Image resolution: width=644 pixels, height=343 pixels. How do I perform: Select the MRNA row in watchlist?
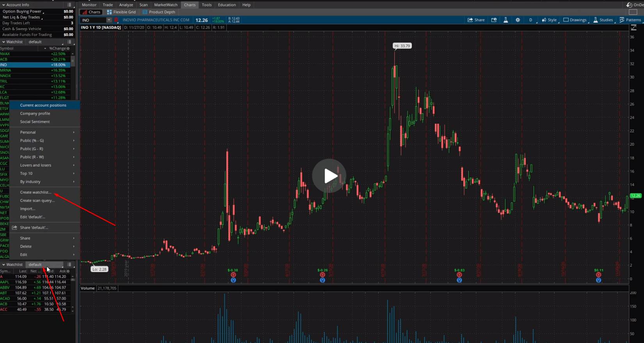(35, 70)
